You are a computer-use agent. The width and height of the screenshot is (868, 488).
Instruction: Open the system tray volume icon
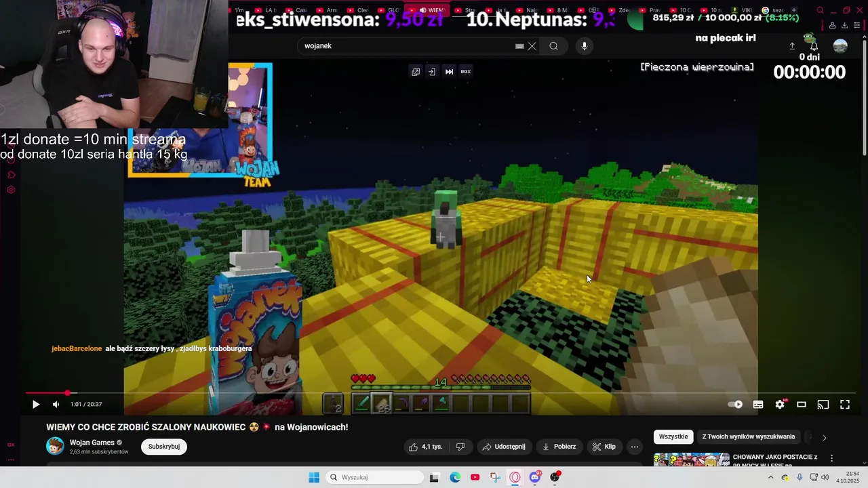(x=825, y=477)
